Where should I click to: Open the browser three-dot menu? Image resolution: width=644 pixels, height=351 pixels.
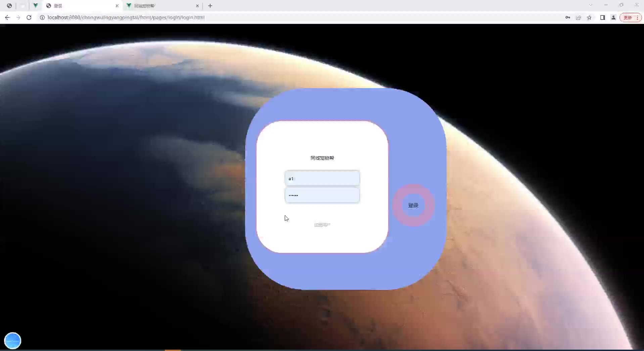point(638,17)
